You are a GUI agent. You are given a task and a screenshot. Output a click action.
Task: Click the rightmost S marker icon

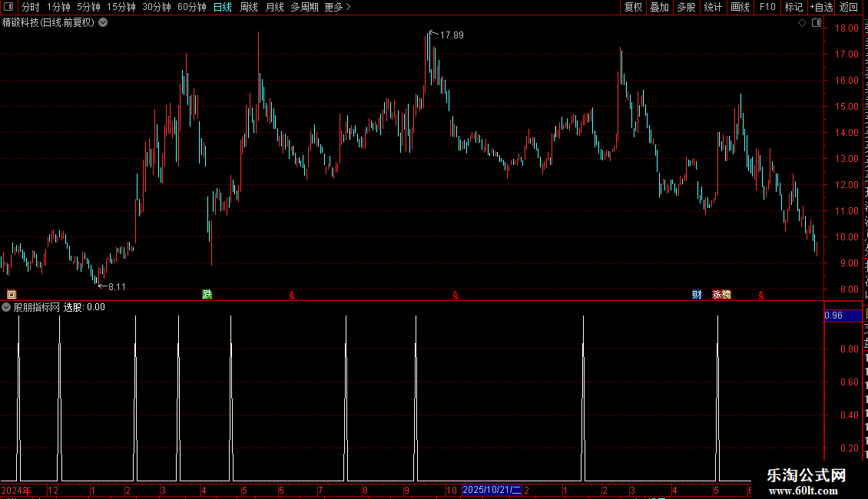click(761, 296)
